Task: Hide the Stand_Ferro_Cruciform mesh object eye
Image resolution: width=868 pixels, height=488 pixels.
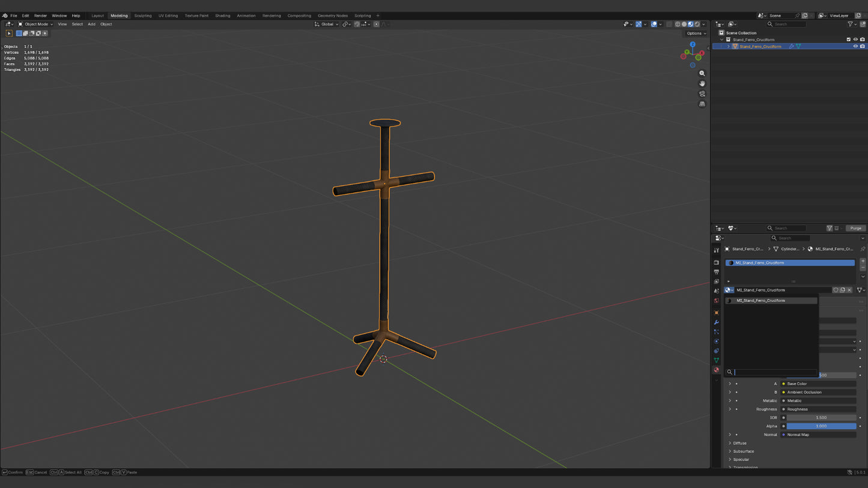Action: point(855,46)
